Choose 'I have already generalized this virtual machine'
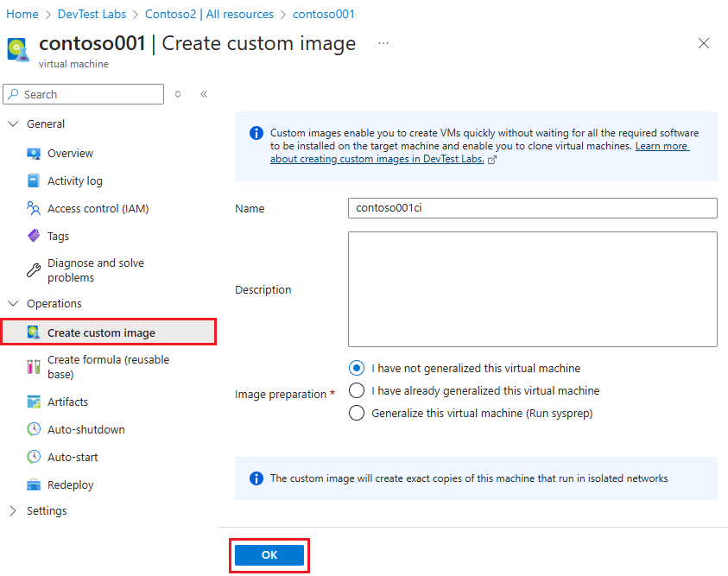 point(357,390)
